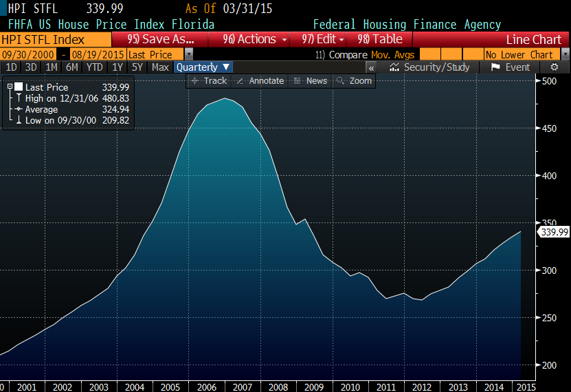The width and height of the screenshot is (571, 392).
Task: Expand the Last Price field dropdown
Action: tap(189, 55)
